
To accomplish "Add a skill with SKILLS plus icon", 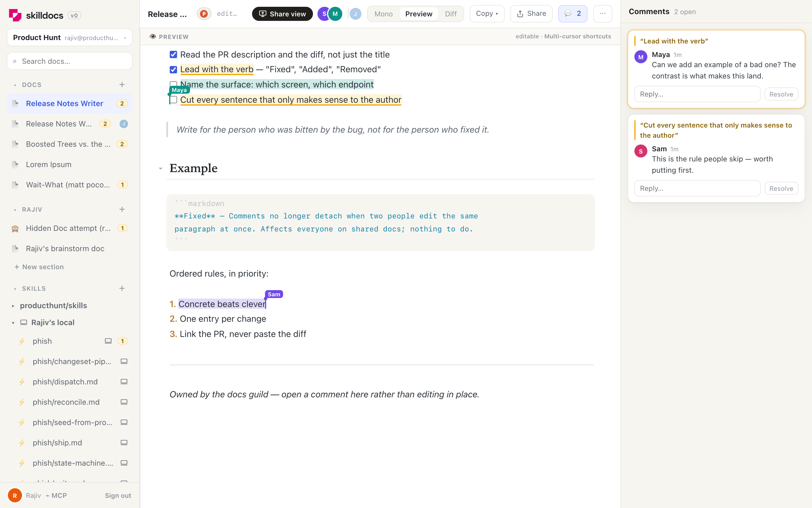I will (122, 288).
